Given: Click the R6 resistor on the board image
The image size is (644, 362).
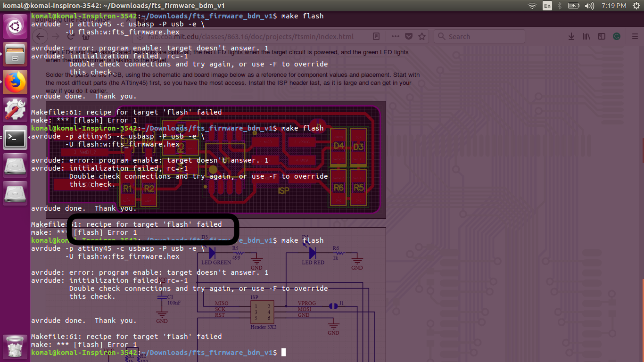Looking at the screenshot, I should coord(339,188).
